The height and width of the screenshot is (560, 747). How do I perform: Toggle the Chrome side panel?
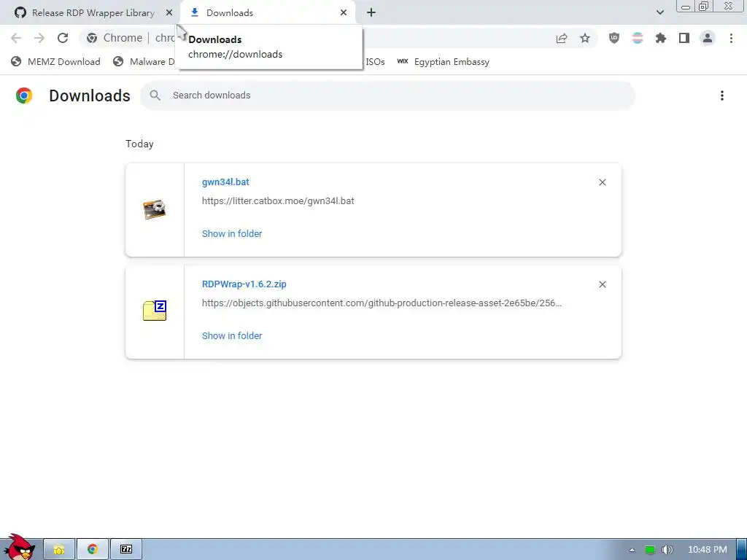click(684, 38)
